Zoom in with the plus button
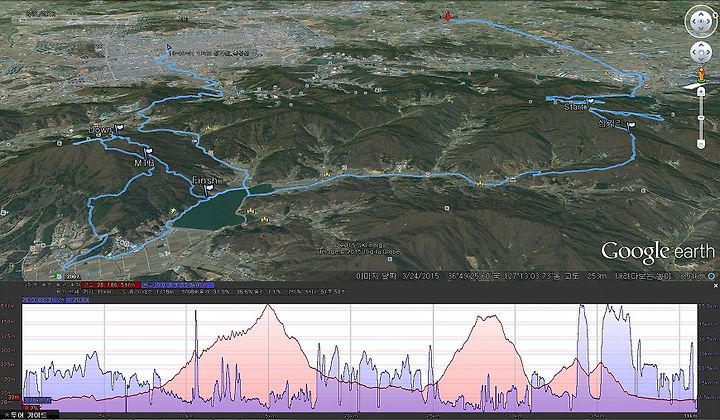This screenshot has height=420, width=720. click(x=701, y=92)
